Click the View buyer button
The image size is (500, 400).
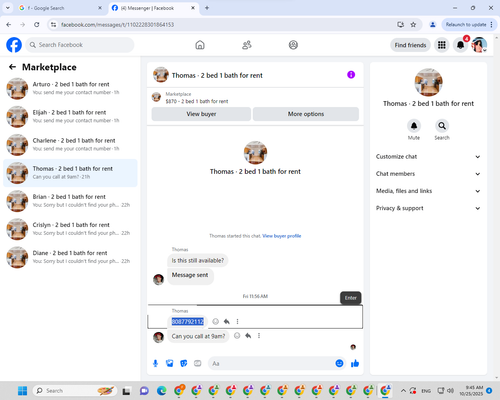(x=201, y=114)
